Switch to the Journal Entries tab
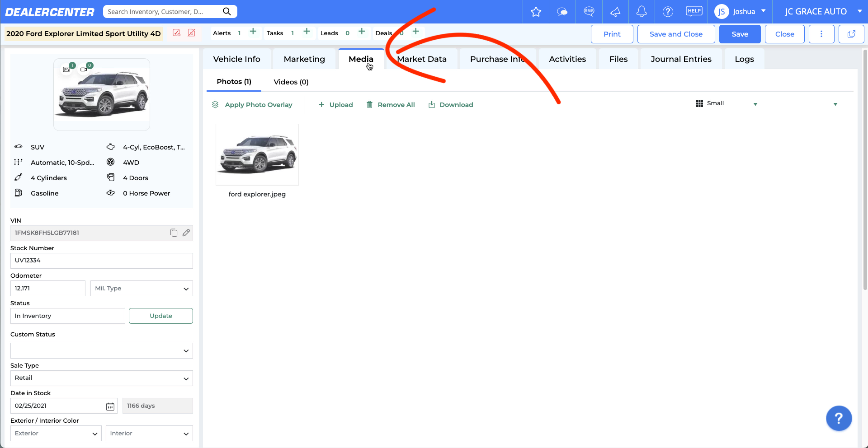Image resolution: width=868 pixels, height=448 pixels. pyautogui.click(x=681, y=59)
